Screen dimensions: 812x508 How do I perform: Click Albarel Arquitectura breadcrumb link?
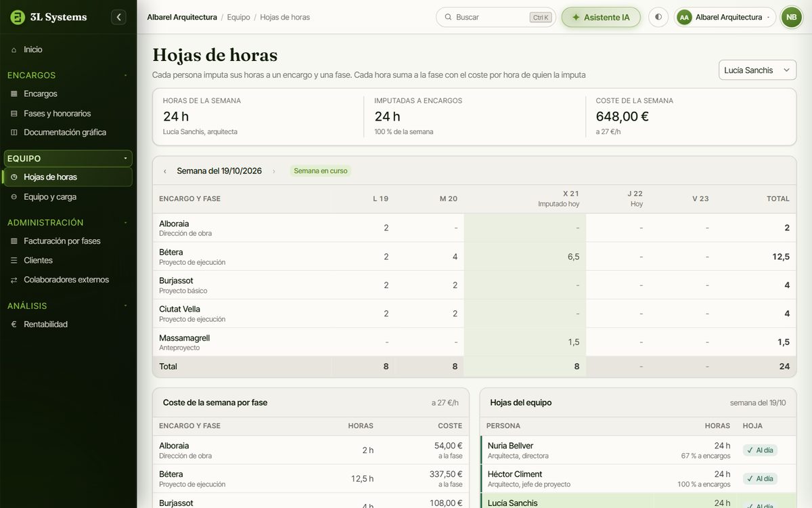(182, 17)
